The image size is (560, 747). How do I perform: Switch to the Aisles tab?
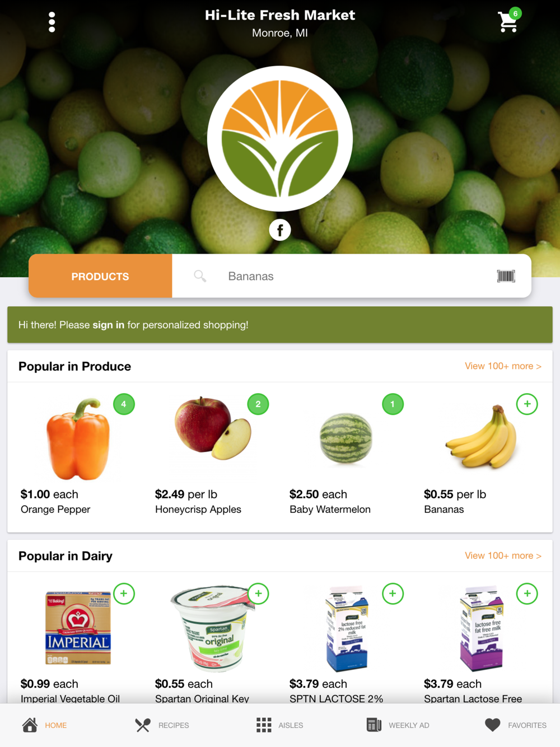pyautogui.click(x=279, y=725)
